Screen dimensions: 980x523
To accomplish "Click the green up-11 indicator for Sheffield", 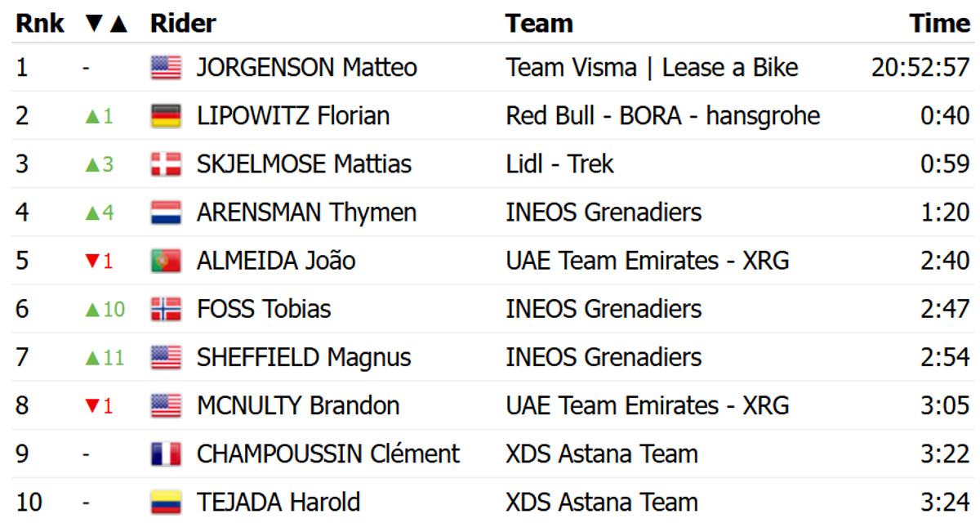I will point(104,357).
